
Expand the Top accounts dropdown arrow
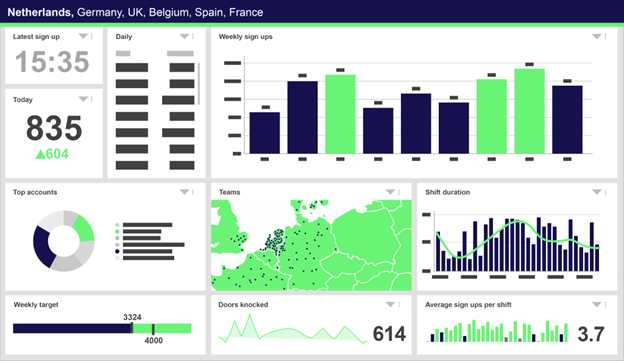point(184,192)
